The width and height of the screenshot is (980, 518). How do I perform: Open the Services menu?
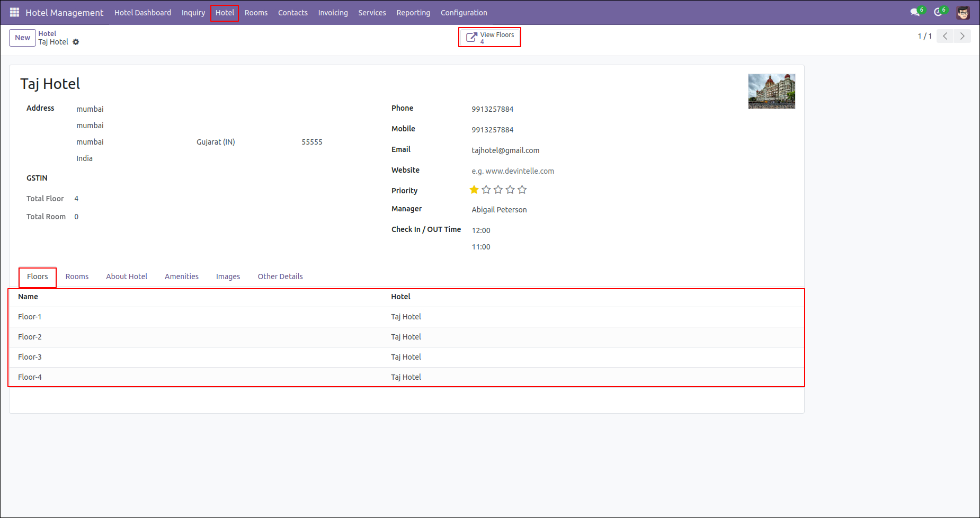[x=372, y=13]
